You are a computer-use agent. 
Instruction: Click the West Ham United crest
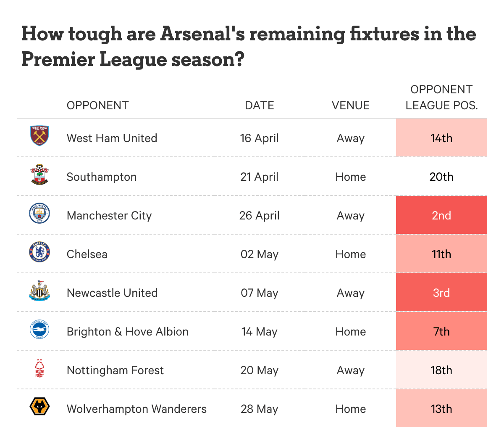(39, 136)
